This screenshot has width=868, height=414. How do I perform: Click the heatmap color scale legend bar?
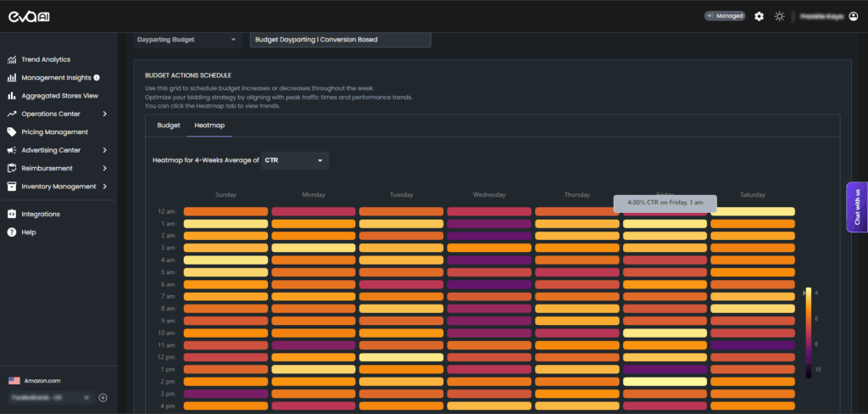tap(809, 333)
